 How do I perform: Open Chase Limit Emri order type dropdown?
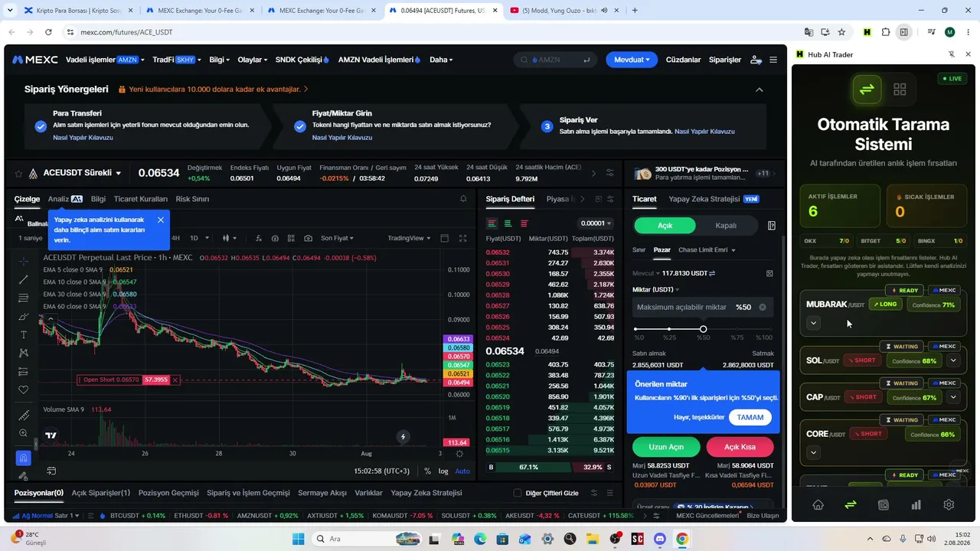pos(707,249)
